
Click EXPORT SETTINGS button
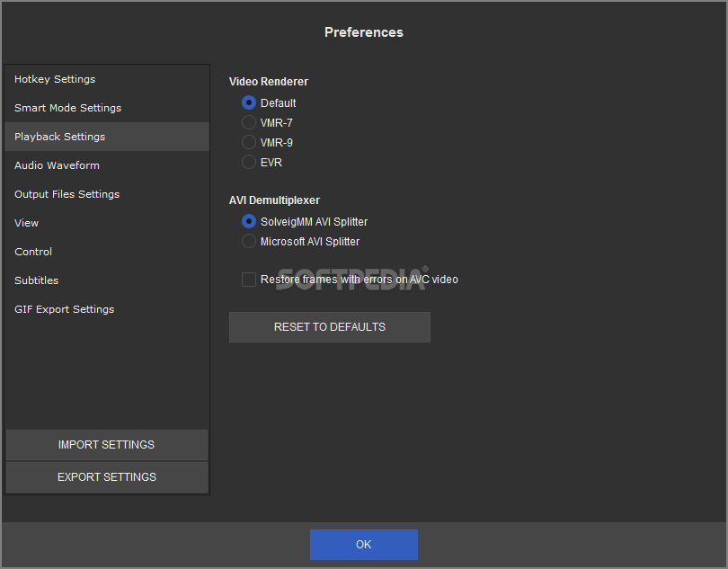(x=107, y=477)
